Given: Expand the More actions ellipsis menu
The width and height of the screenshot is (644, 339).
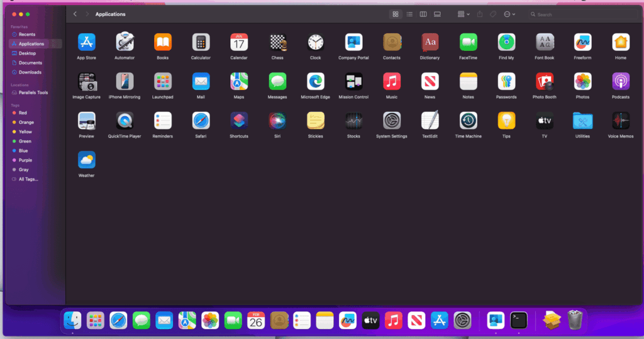Looking at the screenshot, I should point(509,14).
